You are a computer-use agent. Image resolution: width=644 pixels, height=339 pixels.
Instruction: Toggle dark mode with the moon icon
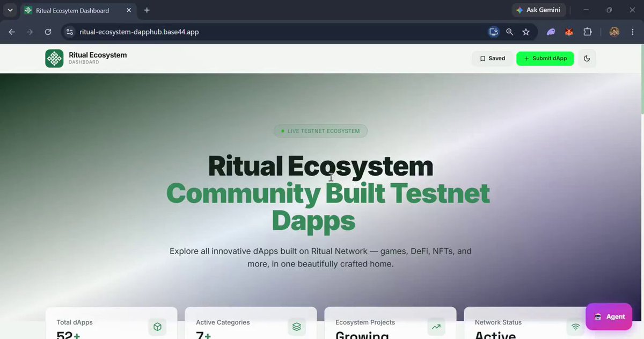pyautogui.click(x=587, y=59)
